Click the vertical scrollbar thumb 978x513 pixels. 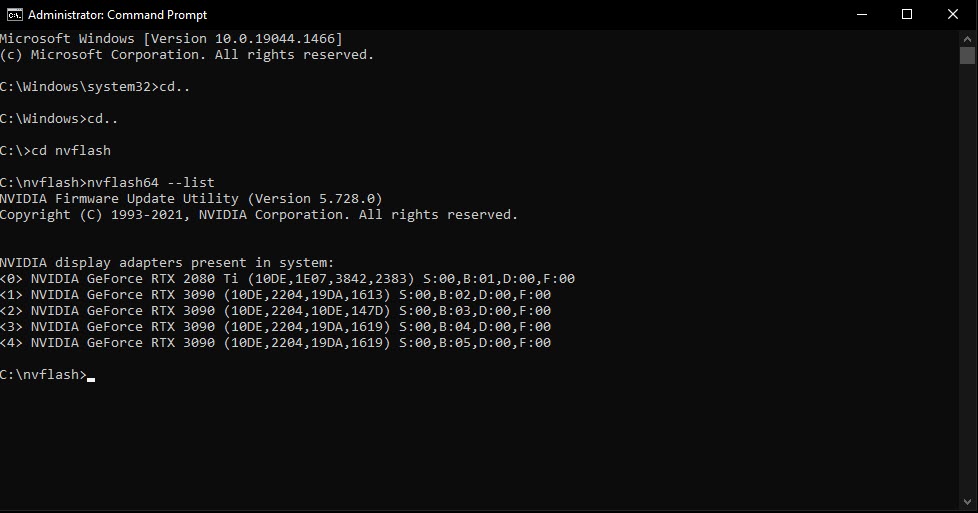967,56
